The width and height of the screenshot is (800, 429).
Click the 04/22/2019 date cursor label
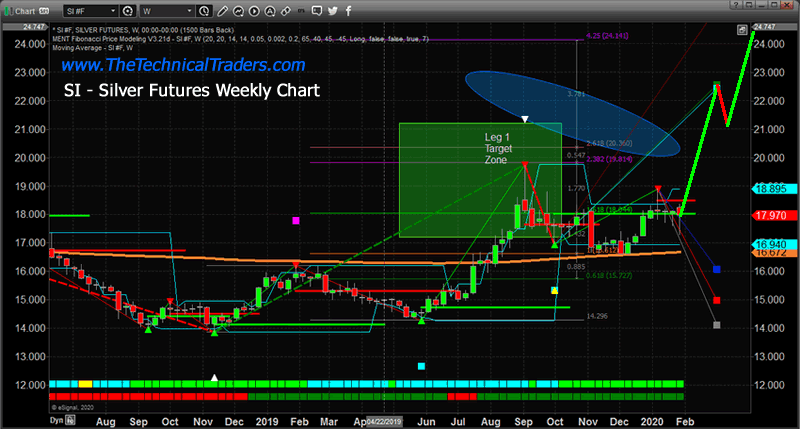click(x=384, y=422)
